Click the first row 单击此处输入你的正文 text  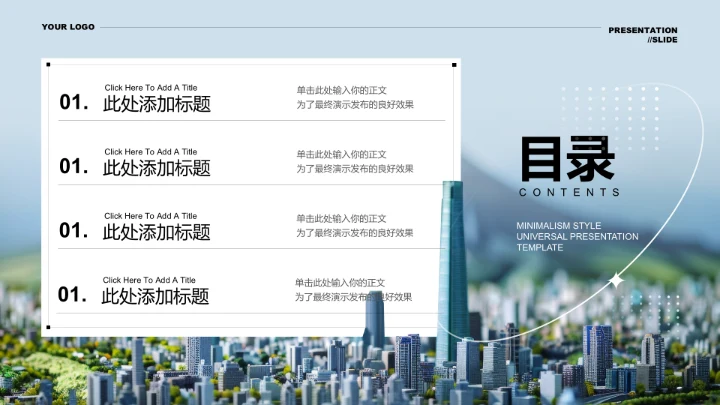click(342, 90)
